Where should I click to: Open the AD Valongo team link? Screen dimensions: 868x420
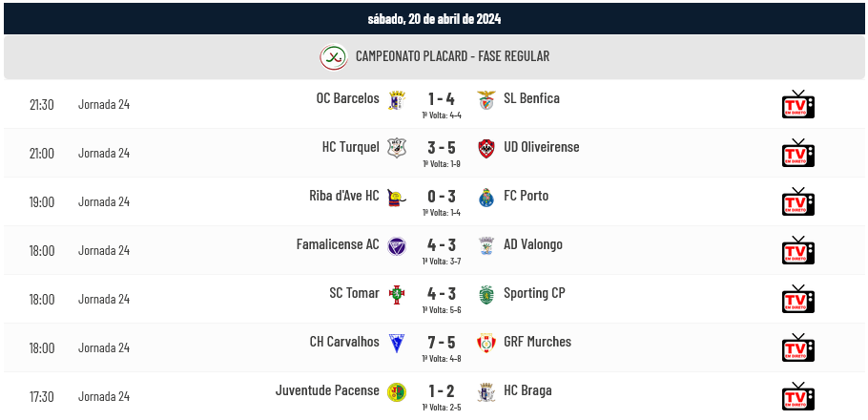pos(533,244)
